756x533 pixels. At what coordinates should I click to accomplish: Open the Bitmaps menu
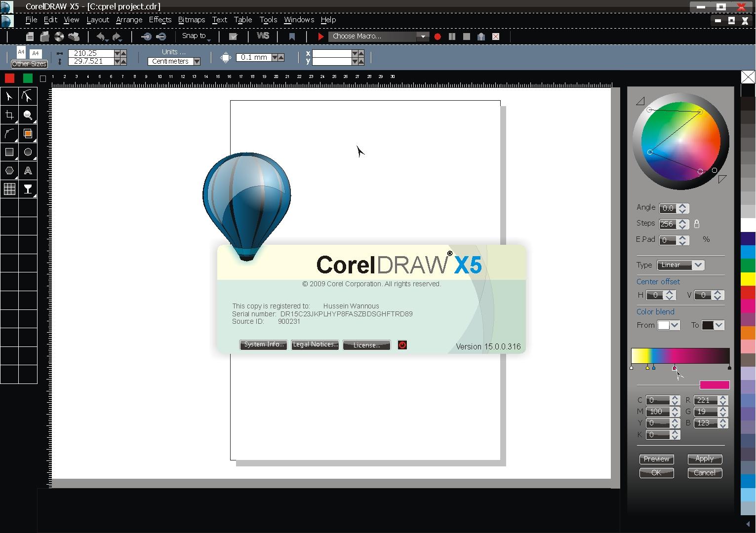pos(192,20)
